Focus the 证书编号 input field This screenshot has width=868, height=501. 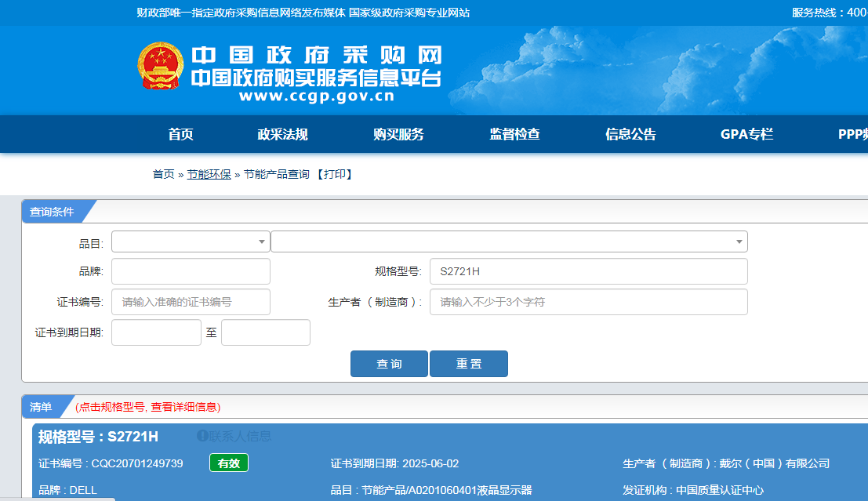pyautogui.click(x=191, y=302)
